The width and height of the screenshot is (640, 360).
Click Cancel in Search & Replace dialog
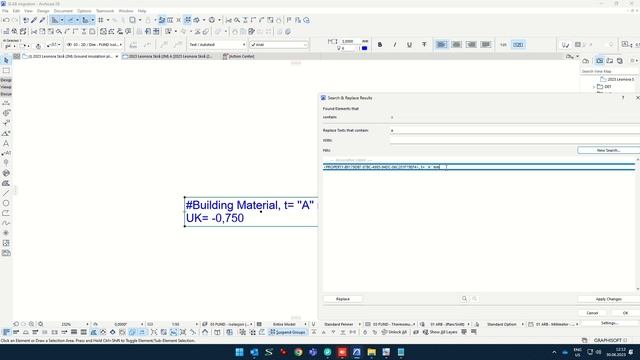point(592,313)
